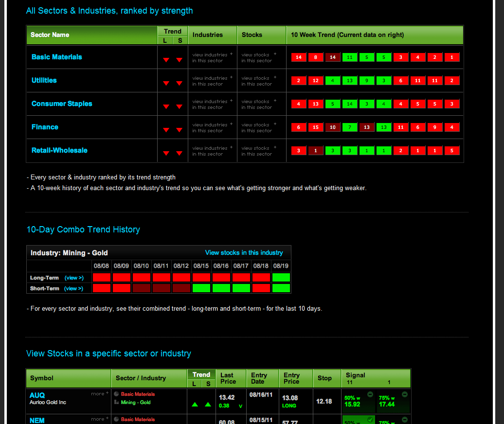Click AUQ long-term green up arrow

click(x=195, y=405)
